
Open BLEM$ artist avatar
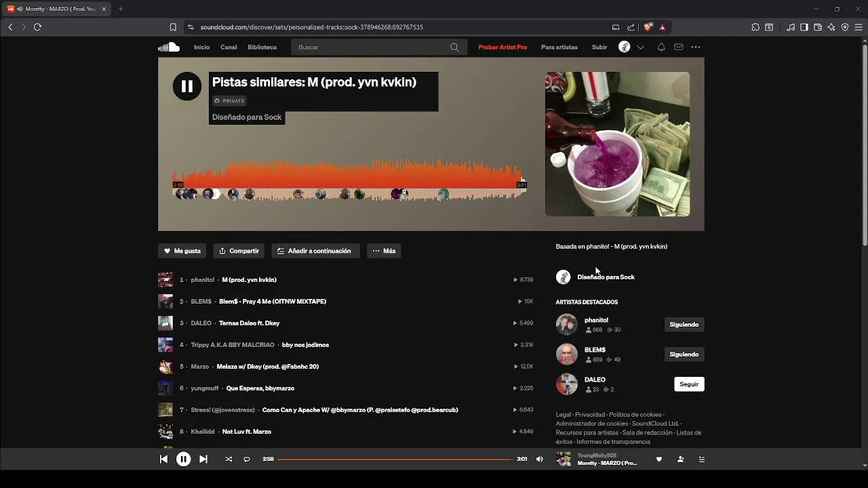tap(567, 354)
